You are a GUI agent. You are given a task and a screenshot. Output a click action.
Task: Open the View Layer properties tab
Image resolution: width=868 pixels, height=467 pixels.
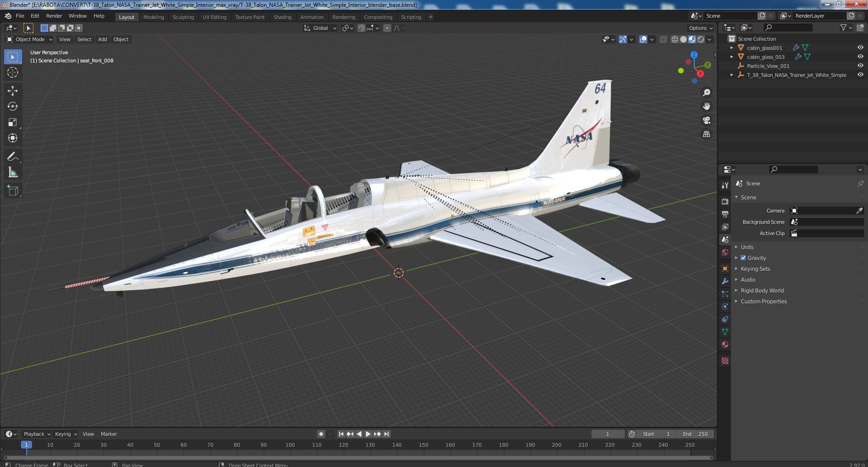click(725, 226)
